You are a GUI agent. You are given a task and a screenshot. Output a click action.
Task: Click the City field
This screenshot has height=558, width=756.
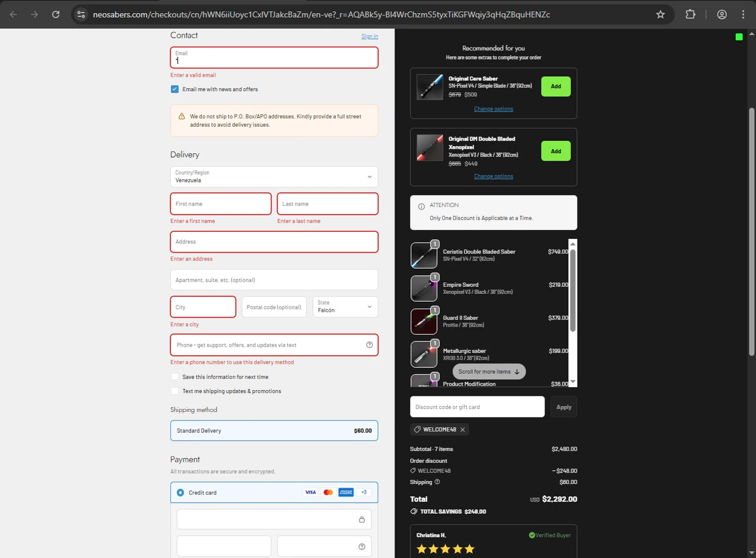click(x=203, y=307)
